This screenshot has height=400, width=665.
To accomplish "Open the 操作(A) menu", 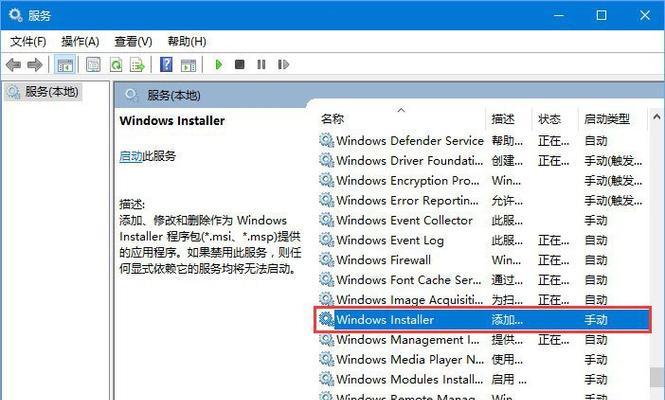I will [x=80, y=42].
